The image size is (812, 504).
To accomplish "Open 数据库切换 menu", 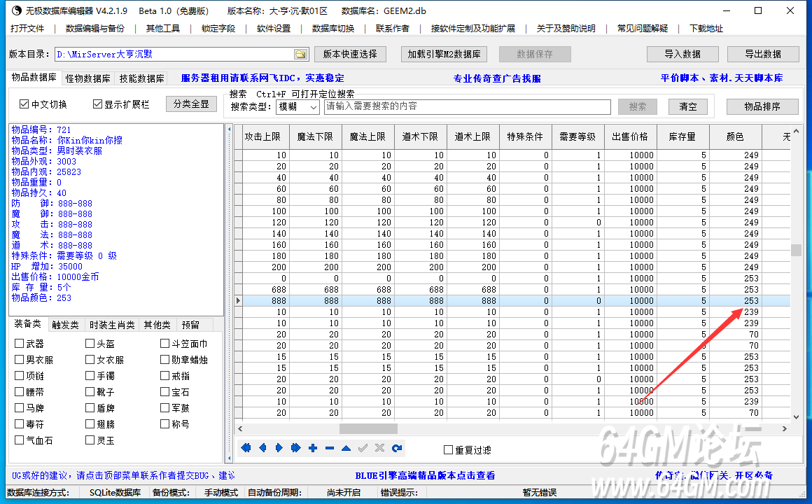I will (x=333, y=29).
